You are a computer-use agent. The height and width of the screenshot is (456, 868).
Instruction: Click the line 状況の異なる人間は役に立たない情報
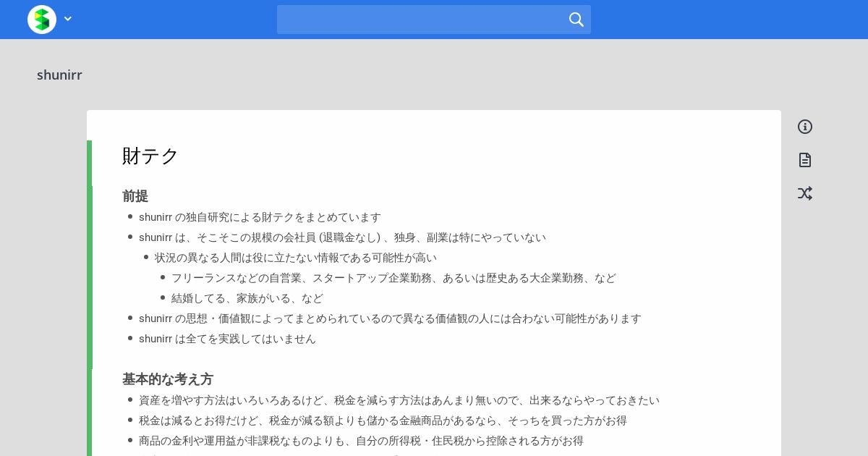296,258
